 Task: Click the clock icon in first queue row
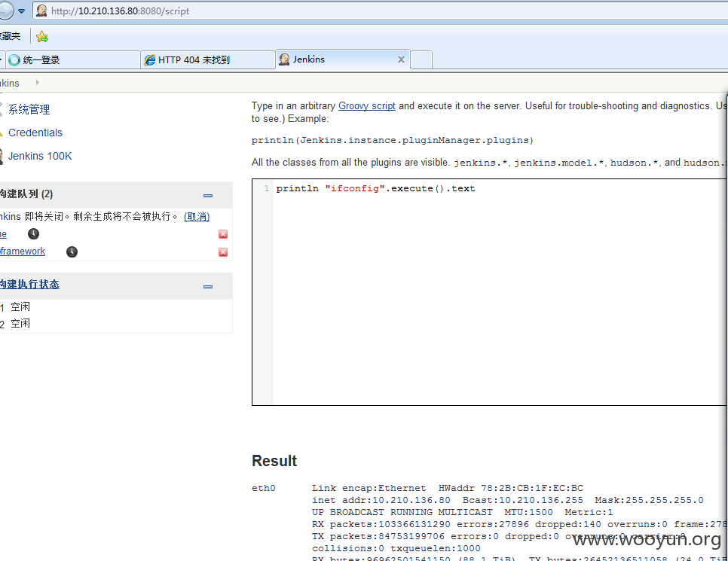(x=33, y=234)
